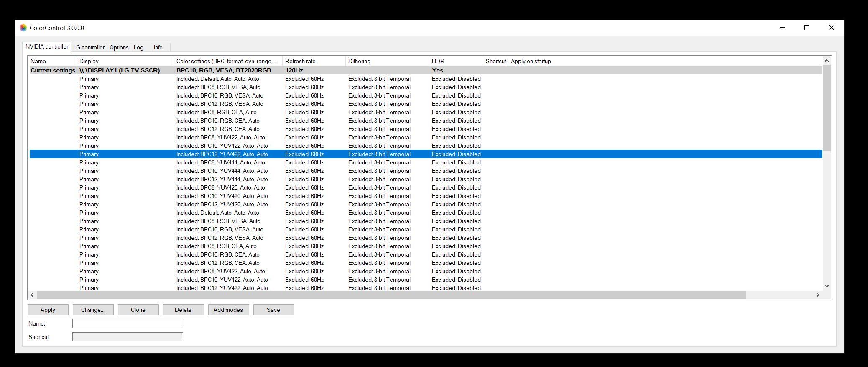868x367 pixels.
Task: Click the Save button
Action: click(x=273, y=310)
